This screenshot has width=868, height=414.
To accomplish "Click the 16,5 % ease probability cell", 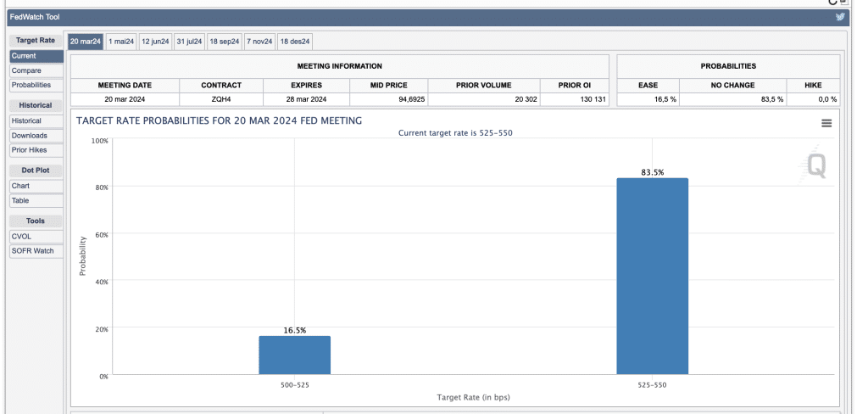I will tap(648, 100).
